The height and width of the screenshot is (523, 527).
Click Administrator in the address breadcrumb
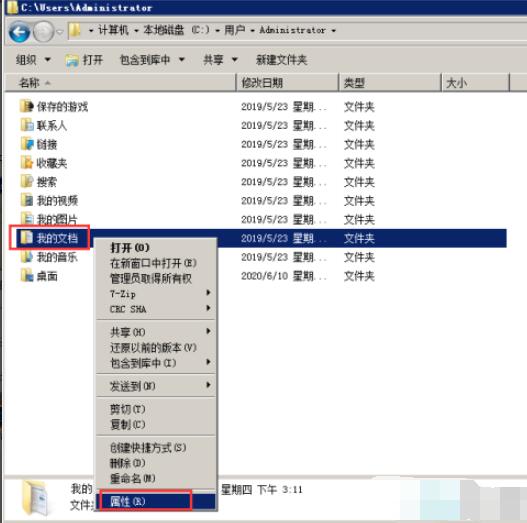[x=292, y=30]
